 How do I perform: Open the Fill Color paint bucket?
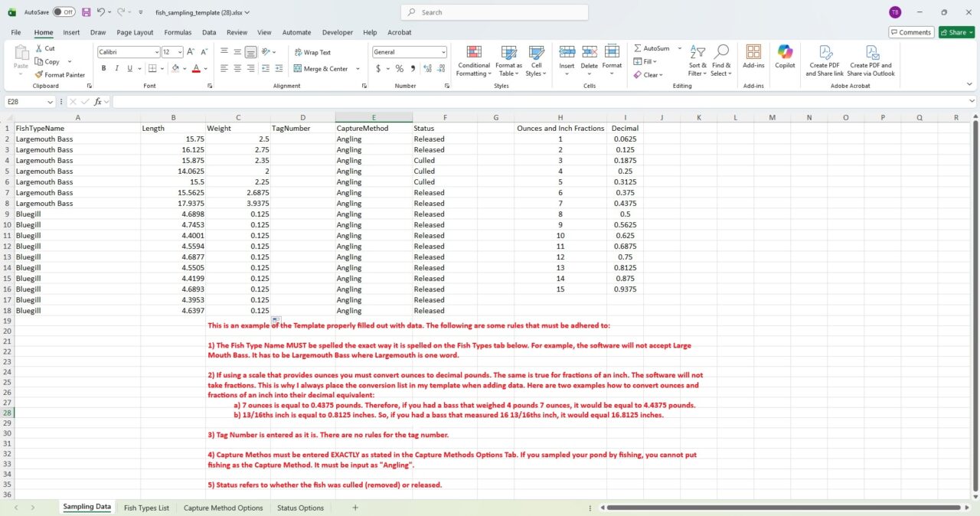(x=175, y=68)
